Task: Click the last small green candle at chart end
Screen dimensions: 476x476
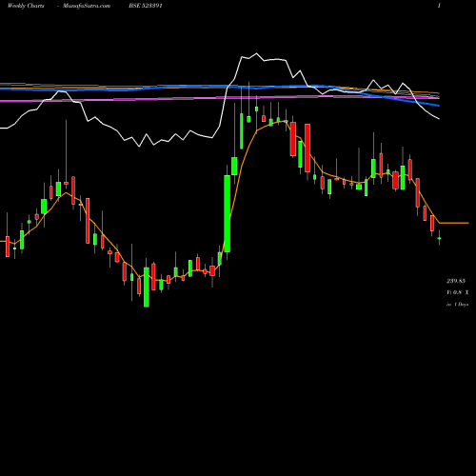Action: (x=439, y=238)
